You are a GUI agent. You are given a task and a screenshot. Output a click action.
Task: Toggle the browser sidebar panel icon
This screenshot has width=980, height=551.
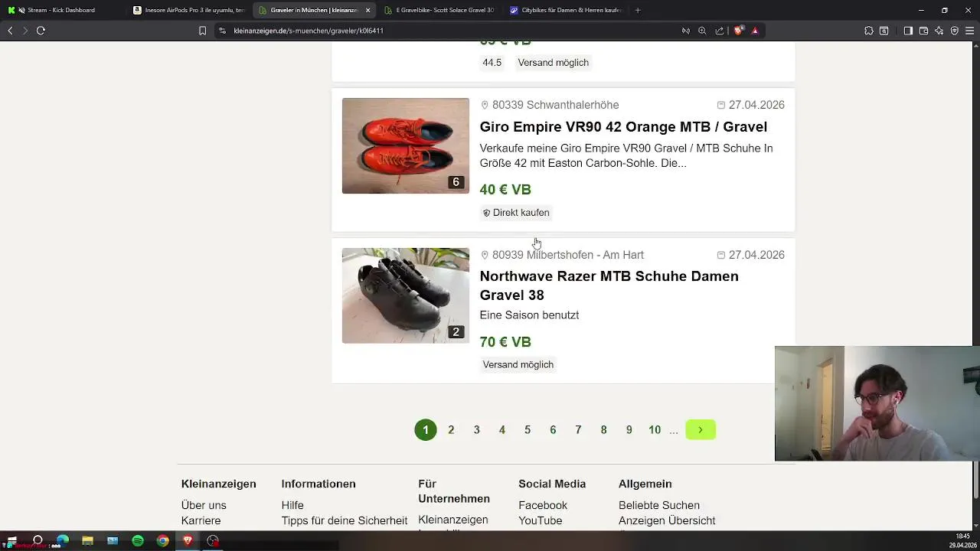click(908, 31)
